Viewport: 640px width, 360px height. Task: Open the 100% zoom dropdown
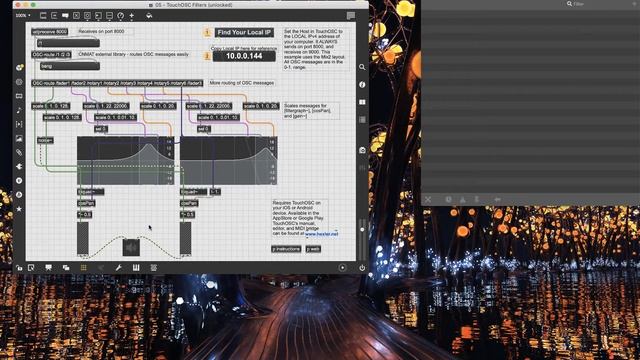click(x=23, y=16)
